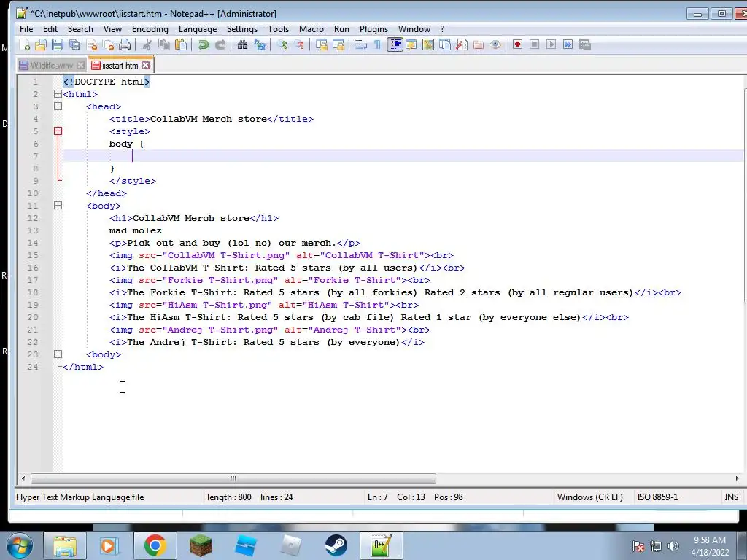Click the Zoom Out toolbar icon

pos(299,44)
